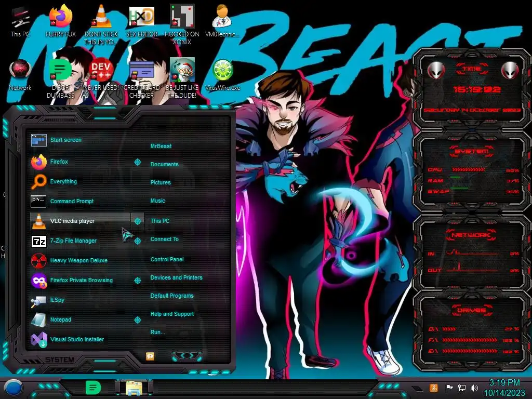Click the network tray icon
This screenshot has height=399, width=532.
pos(461,388)
